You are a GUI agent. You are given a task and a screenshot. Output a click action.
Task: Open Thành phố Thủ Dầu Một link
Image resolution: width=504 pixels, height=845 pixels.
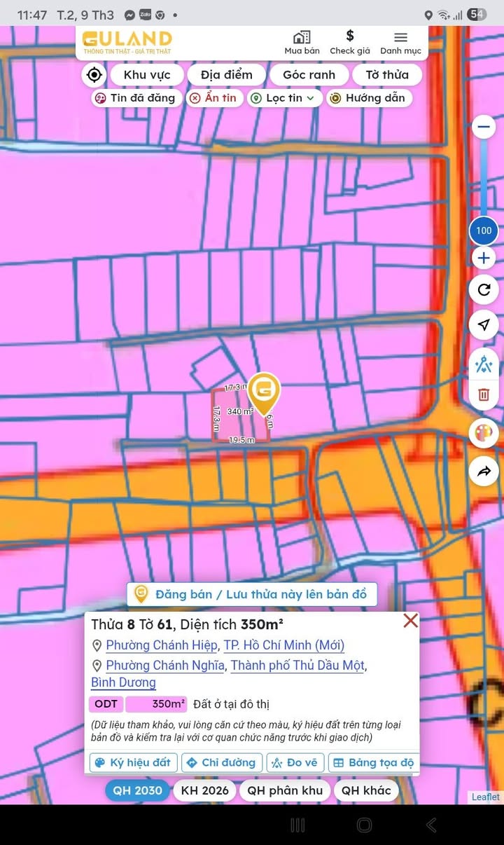(297, 666)
